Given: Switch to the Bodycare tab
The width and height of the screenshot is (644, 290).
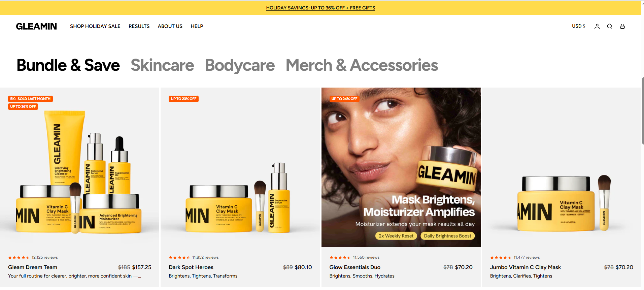Looking at the screenshot, I should [x=240, y=65].
